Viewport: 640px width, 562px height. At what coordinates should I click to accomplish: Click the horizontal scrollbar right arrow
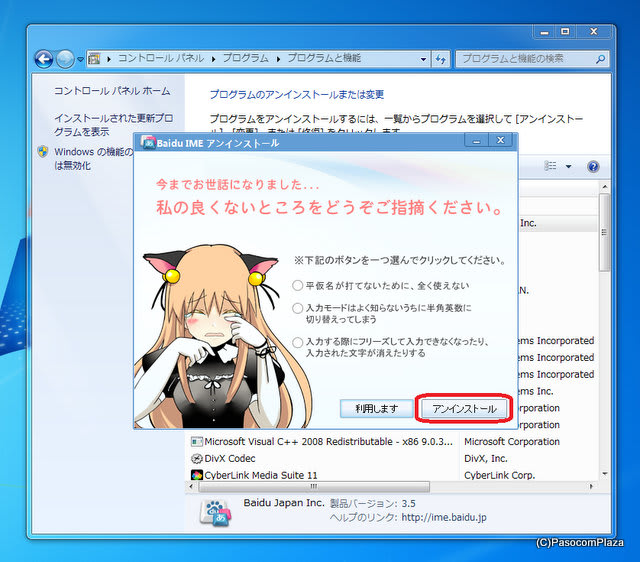tap(591, 486)
